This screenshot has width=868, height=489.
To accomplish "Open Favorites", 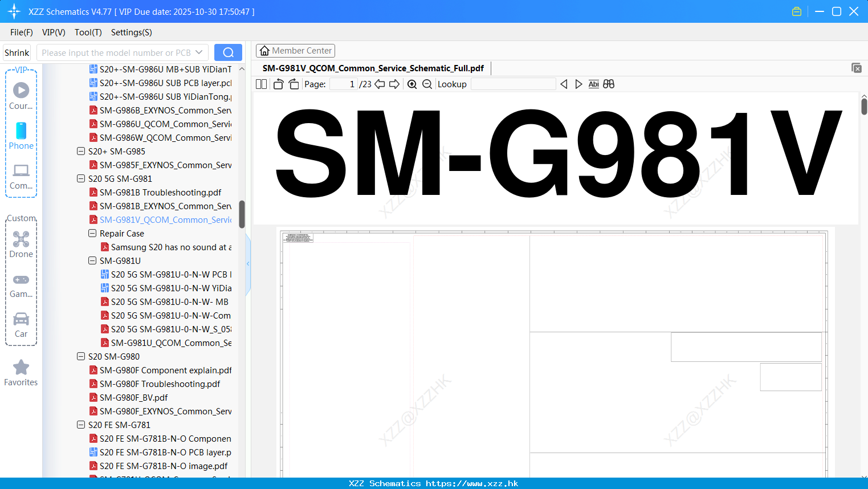I will [21, 373].
